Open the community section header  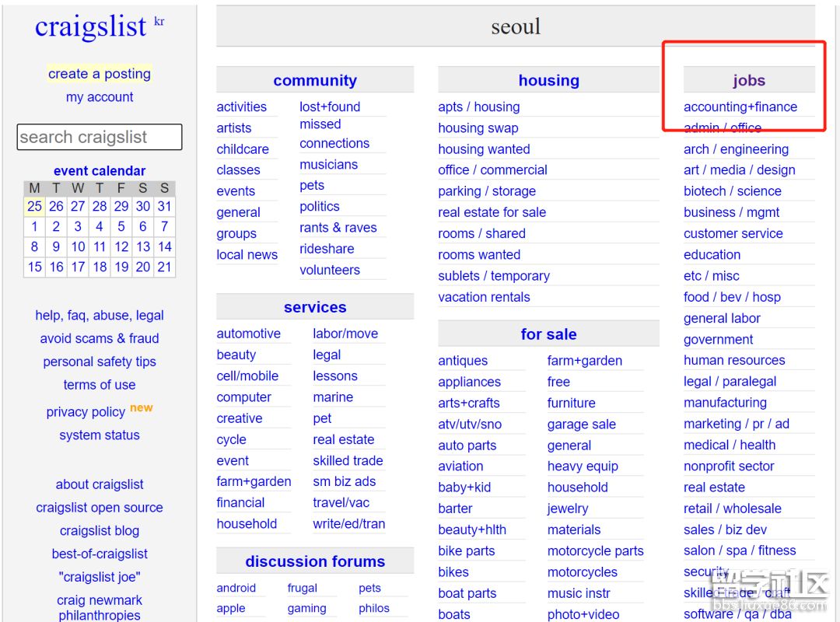[315, 80]
